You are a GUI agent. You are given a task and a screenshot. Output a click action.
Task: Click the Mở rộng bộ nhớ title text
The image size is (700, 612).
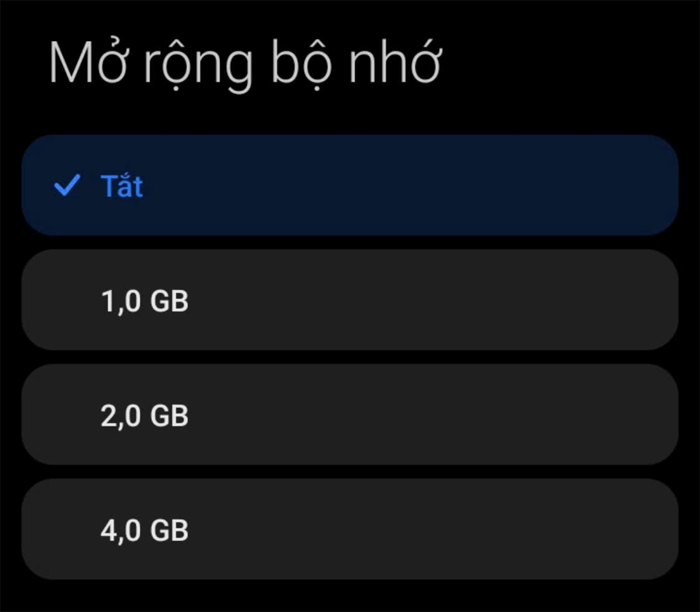click(246, 62)
